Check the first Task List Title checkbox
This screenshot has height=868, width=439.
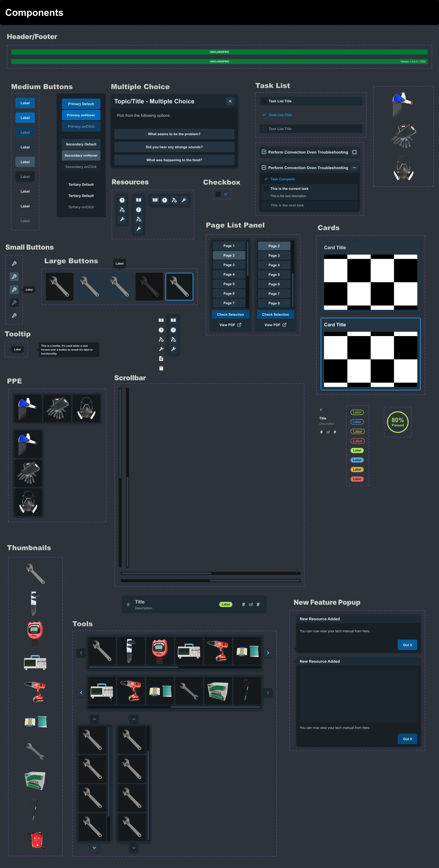(x=264, y=101)
